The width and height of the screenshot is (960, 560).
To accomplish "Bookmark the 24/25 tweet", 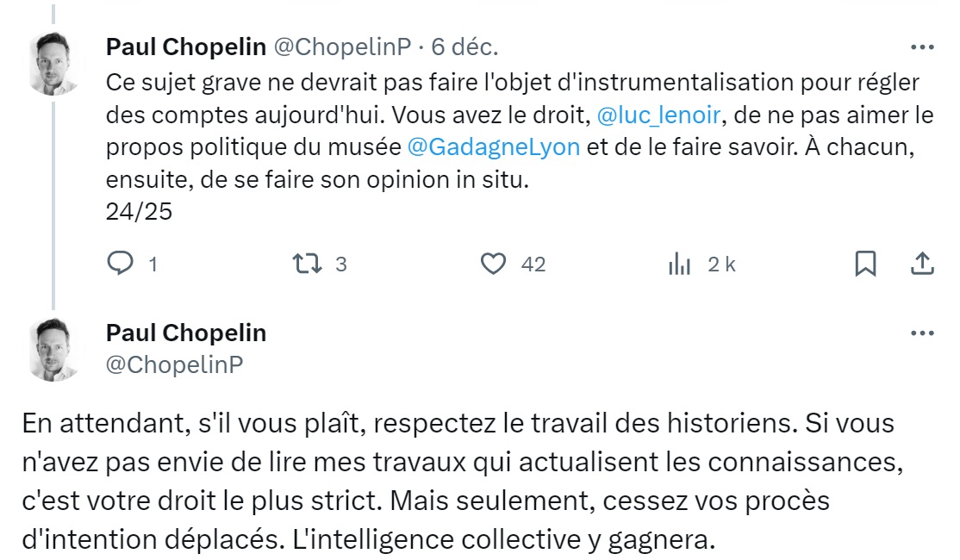I will [865, 264].
